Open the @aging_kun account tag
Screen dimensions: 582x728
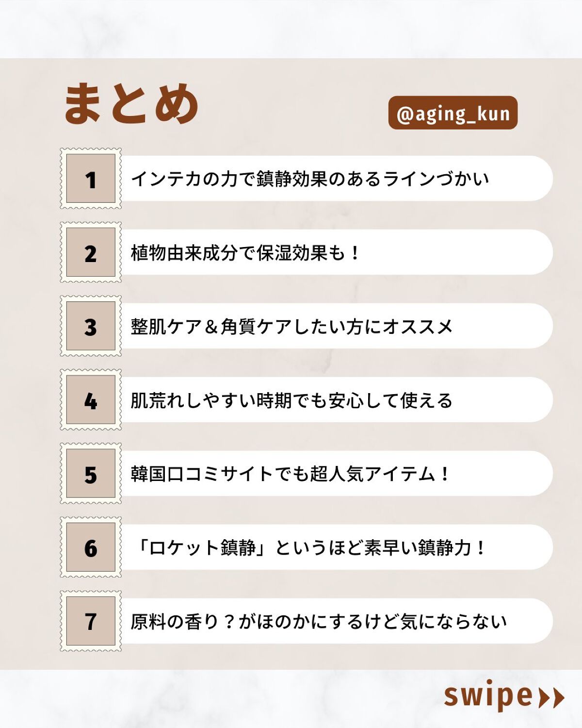453,113
